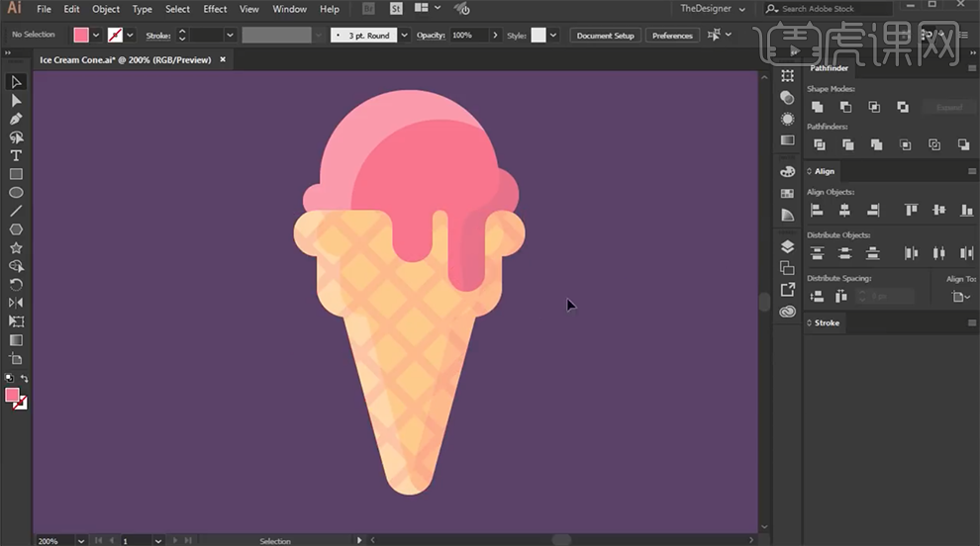Collapse the Stroke panel
Screen dimensions: 980x546
(x=810, y=322)
